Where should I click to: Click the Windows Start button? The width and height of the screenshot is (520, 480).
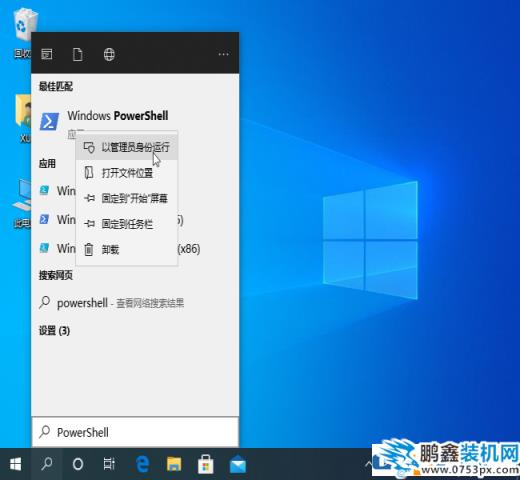[15, 464]
